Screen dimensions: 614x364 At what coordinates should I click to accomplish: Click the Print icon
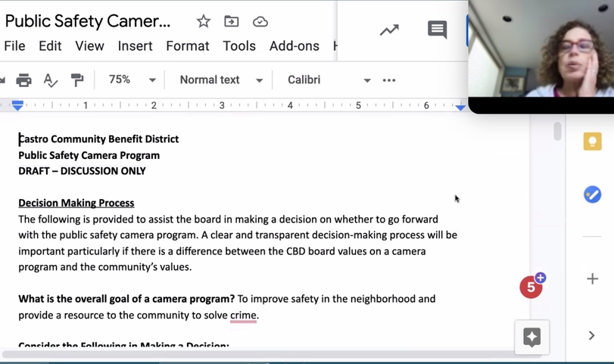(24, 80)
